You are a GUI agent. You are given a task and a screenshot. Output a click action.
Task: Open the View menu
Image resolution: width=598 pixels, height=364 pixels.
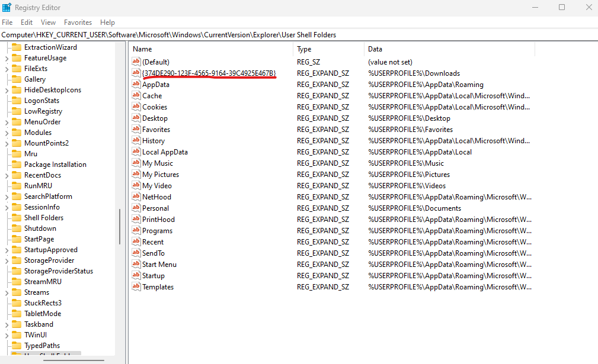(x=47, y=22)
